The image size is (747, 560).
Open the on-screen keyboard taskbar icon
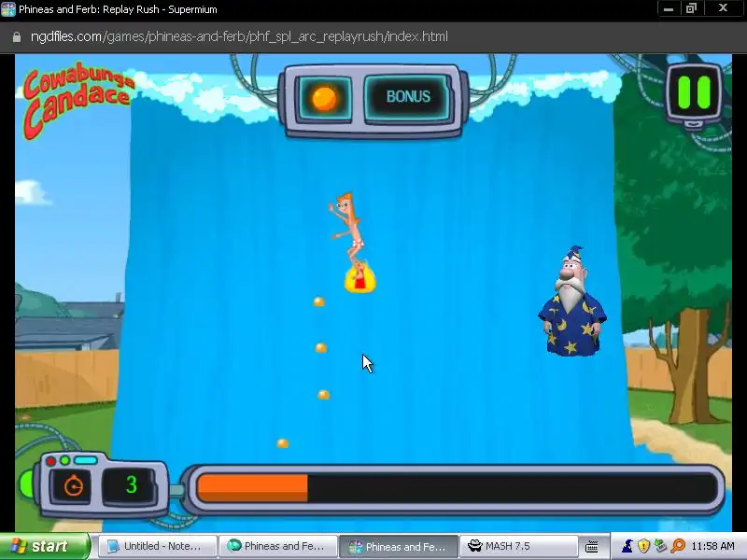coord(592,547)
